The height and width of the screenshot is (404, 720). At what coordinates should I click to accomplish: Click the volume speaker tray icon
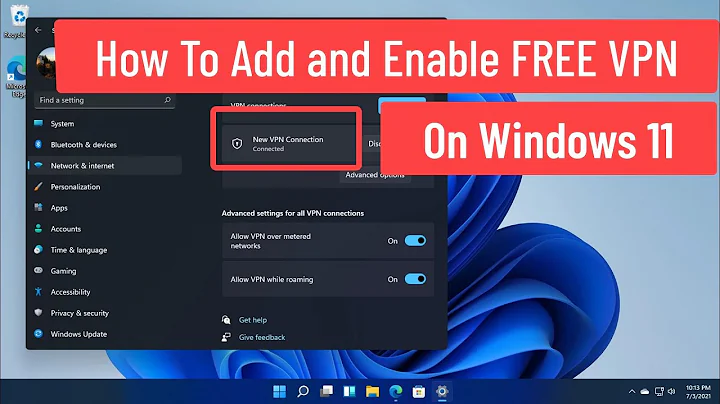point(672,392)
